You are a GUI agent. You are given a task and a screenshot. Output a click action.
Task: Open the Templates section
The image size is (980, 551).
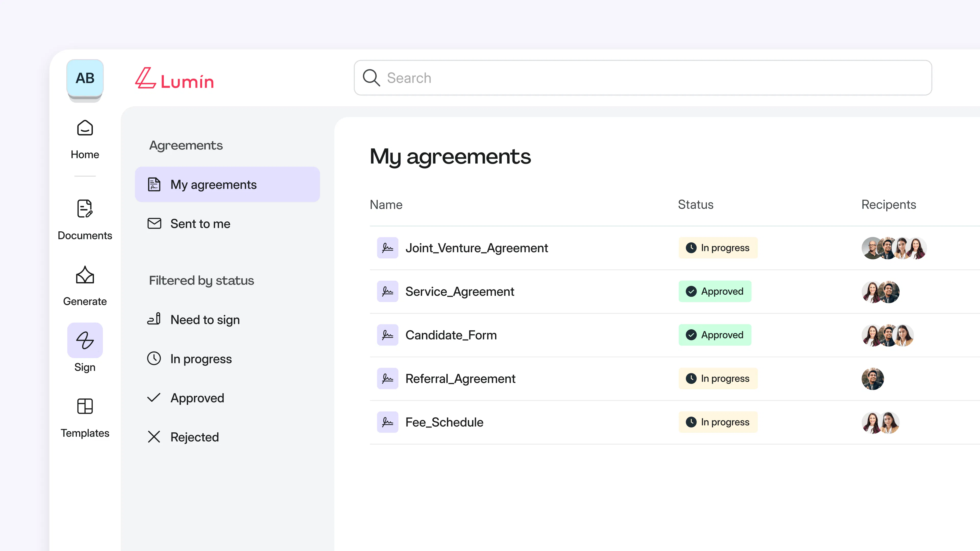tap(85, 418)
